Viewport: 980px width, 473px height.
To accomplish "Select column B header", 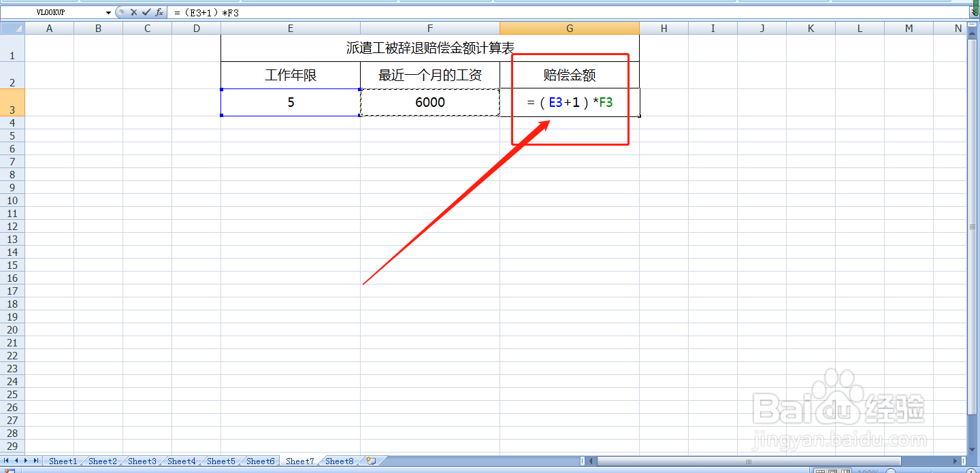I will pos(99,28).
